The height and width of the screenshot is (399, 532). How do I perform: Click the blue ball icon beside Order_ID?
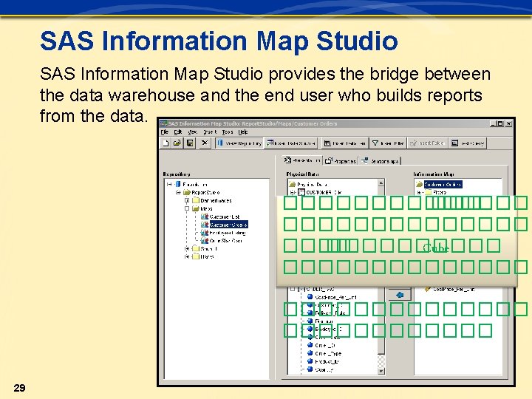310,345
